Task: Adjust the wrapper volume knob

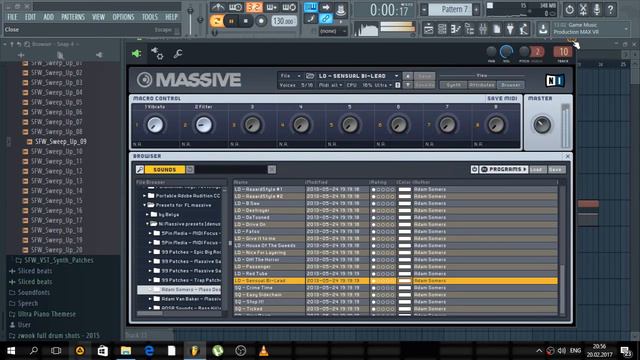Action: (x=506, y=52)
